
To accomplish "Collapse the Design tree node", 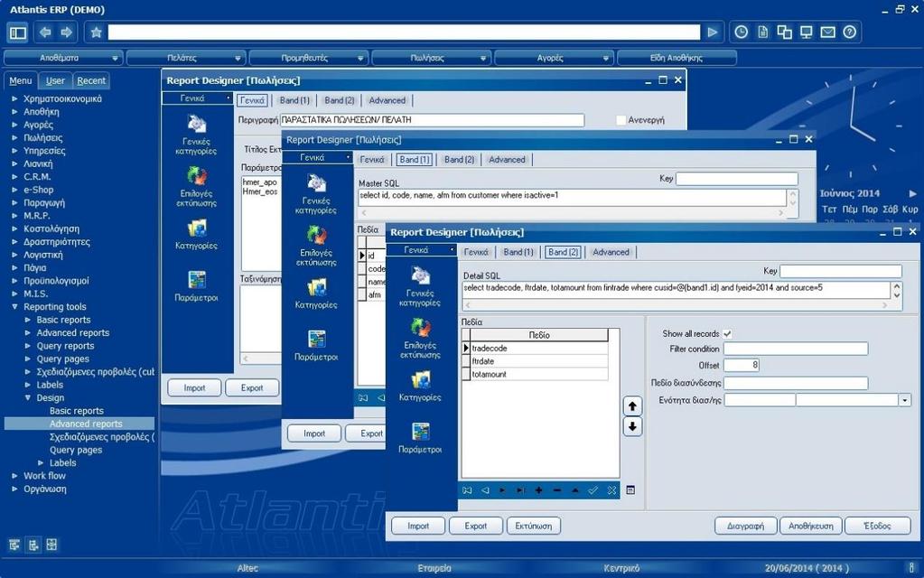I will pyautogui.click(x=28, y=397).
